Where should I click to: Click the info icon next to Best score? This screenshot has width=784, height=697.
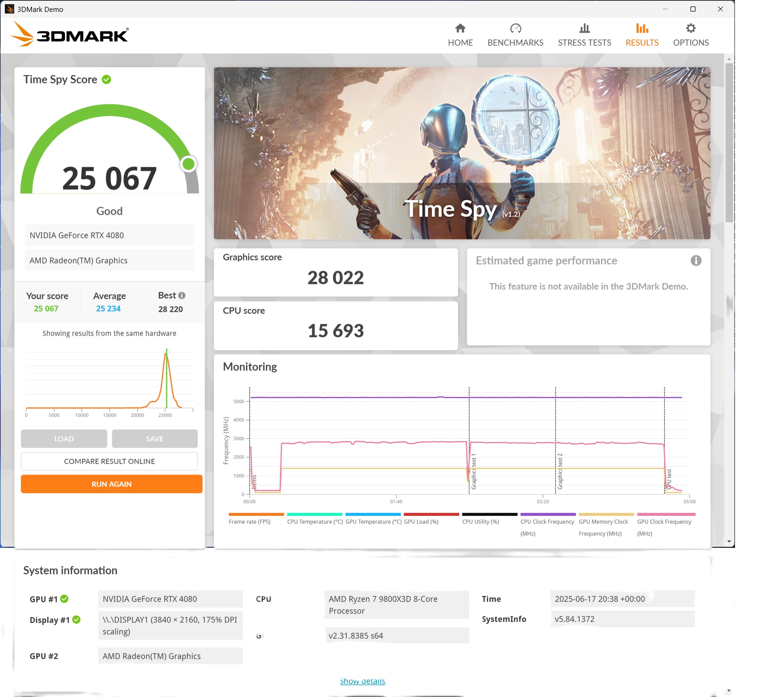[x=181, y=296]
